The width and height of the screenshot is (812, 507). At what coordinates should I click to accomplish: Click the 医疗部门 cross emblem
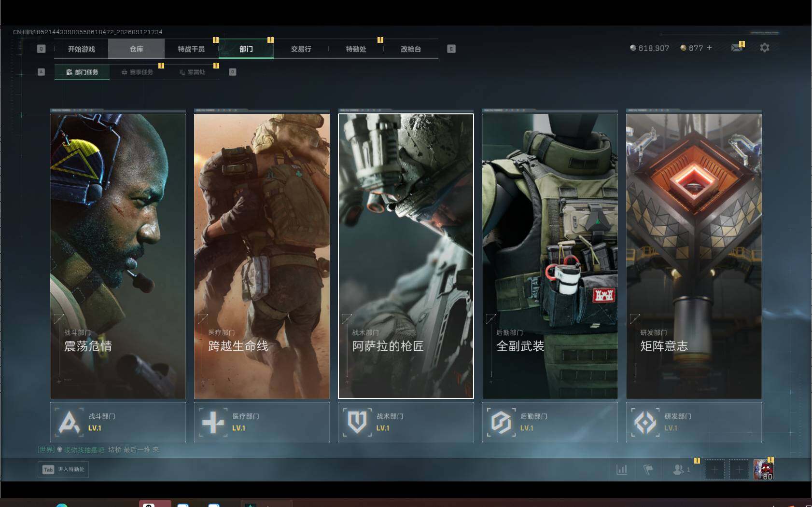tap(213, 422)
